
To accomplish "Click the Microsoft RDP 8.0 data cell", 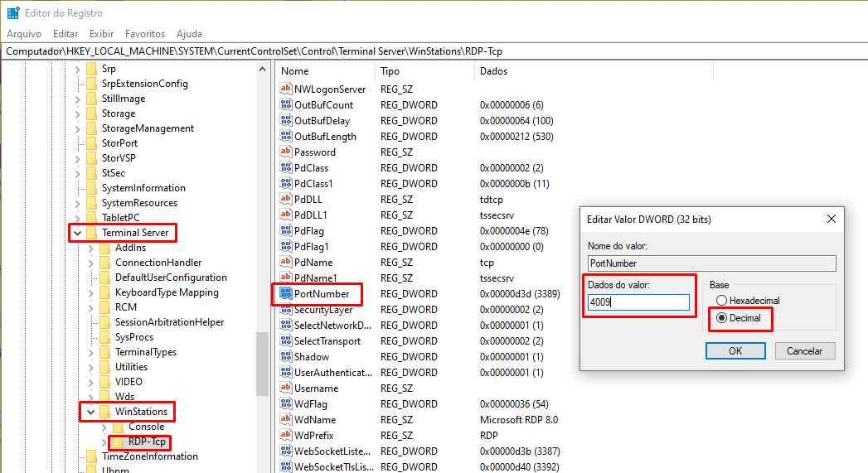I will pos(519,420).
